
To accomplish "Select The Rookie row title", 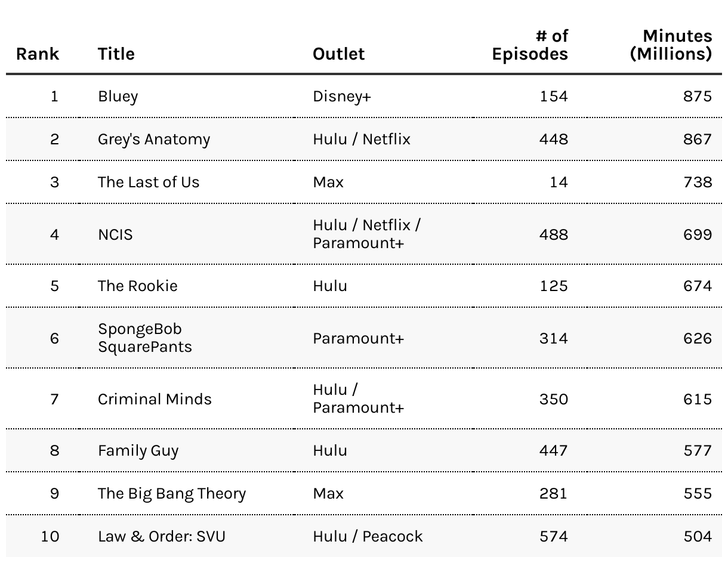I will tap(138, 286).
